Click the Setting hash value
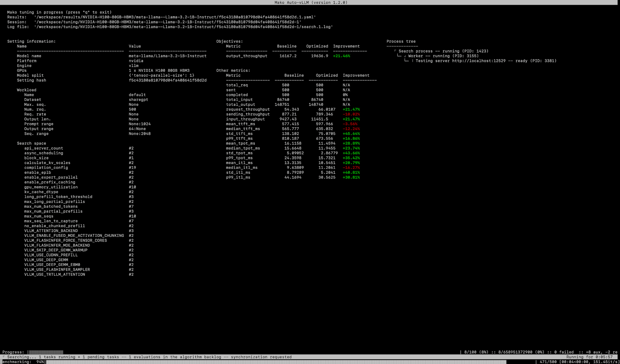Image resolution: width=620 pixels, height=364 pixels. coord(168,80)
